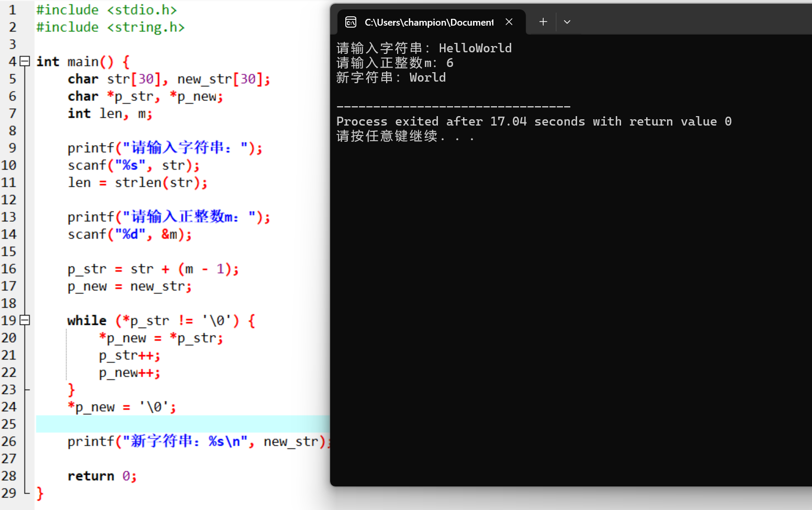Click 'return 0;' statement
812x510 pixels.
(x=102, y=476)
